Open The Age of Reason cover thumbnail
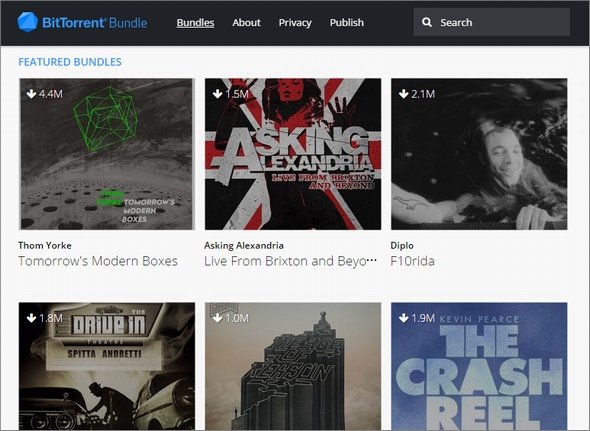The height and width of the screenshot is (431, 590). coord(293,366)
